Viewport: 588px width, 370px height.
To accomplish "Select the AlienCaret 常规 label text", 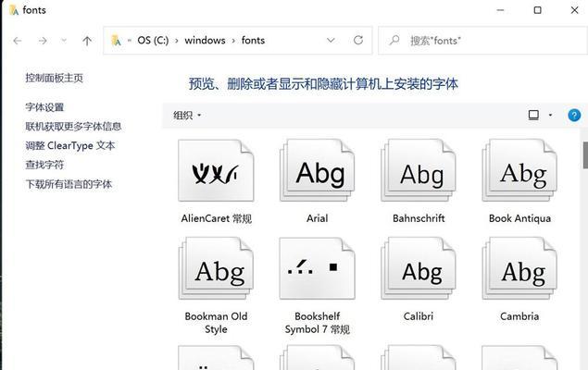I will tap(216, 218).
